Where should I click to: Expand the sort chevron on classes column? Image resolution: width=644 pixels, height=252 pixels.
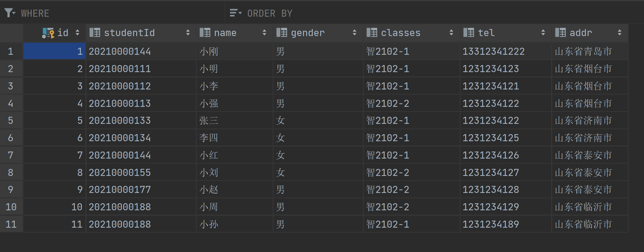(x=452, y=32)
